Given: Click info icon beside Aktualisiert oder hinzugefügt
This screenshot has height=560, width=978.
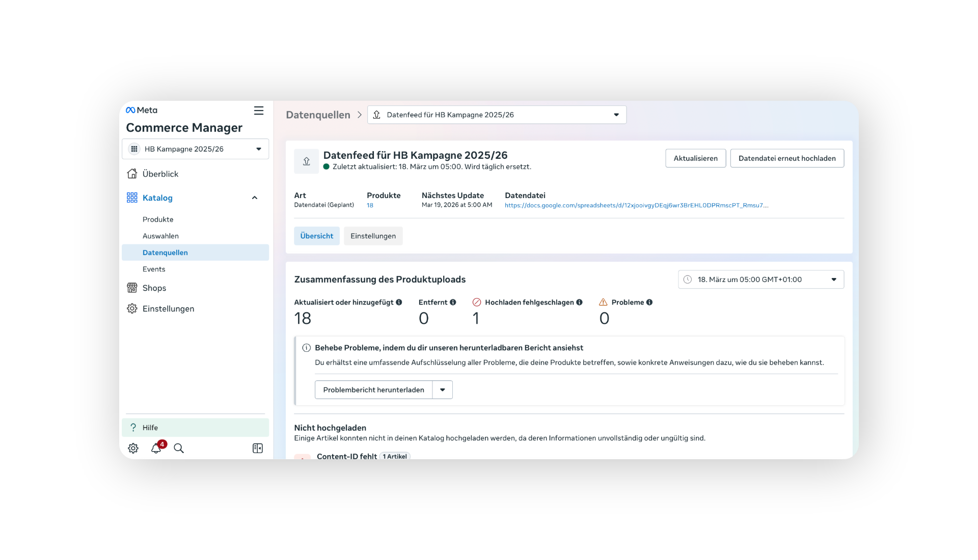Looking at the screenshot, I should 399,302.
